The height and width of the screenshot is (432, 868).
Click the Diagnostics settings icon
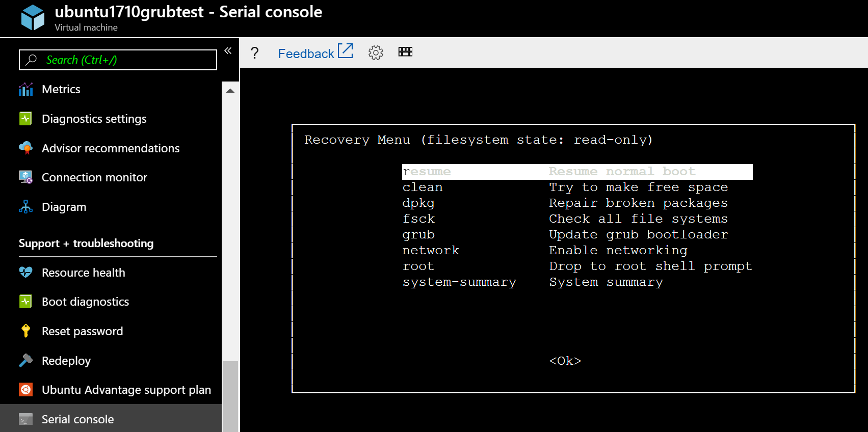[x=25, y=119]
